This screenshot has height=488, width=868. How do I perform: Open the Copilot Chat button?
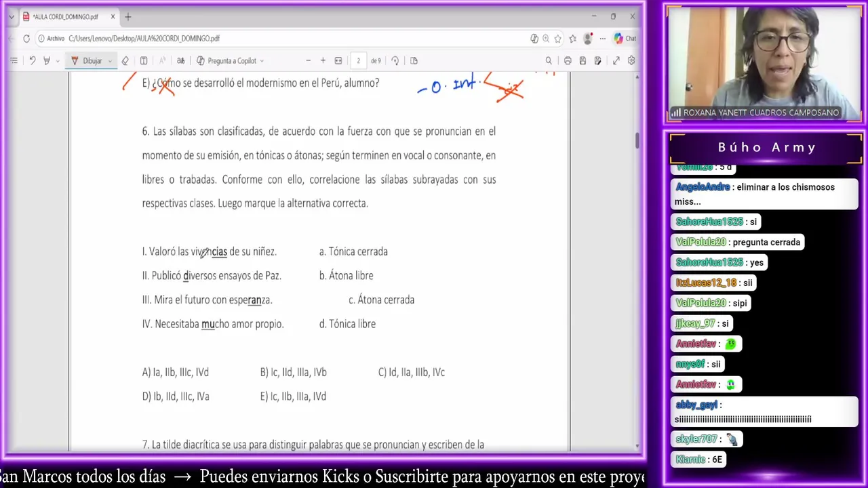(625, 39)
